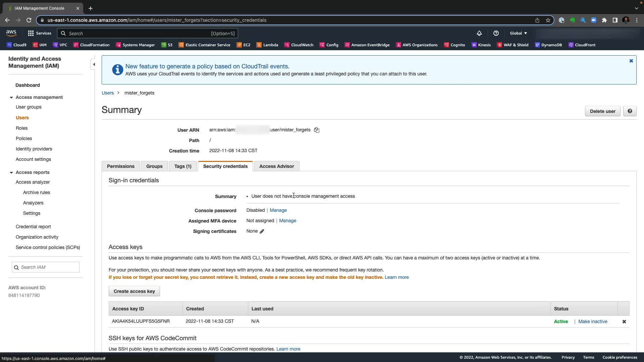644x362 pixels.
Task: Collapse the Access reports section
Action: coord(11,173)
